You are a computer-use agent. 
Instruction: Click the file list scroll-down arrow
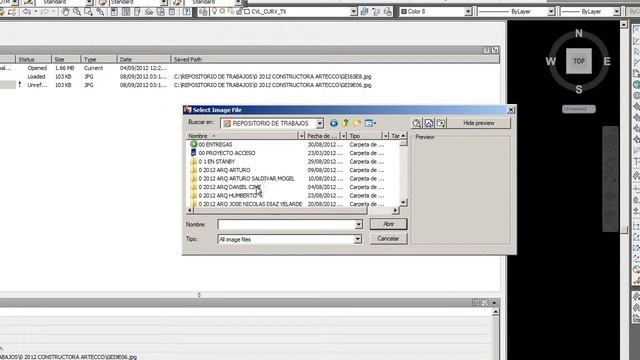(403, 202)
